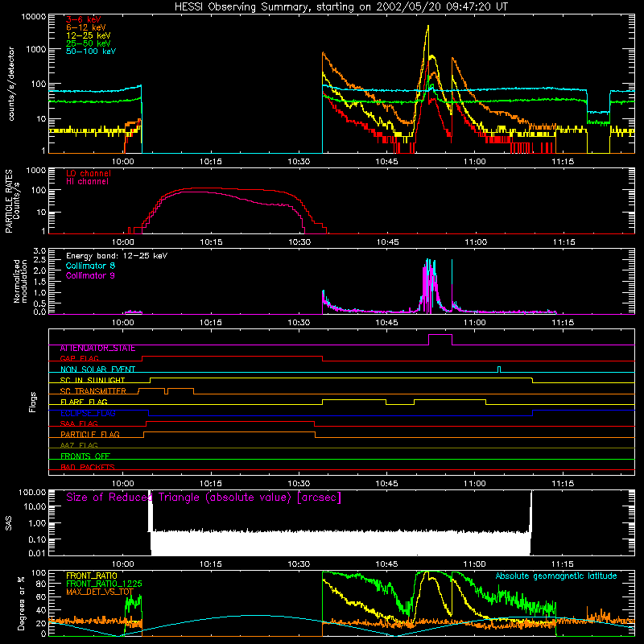Click the SAS axis label
This screenshot has width=644, height=644.
tap(8, 523)
